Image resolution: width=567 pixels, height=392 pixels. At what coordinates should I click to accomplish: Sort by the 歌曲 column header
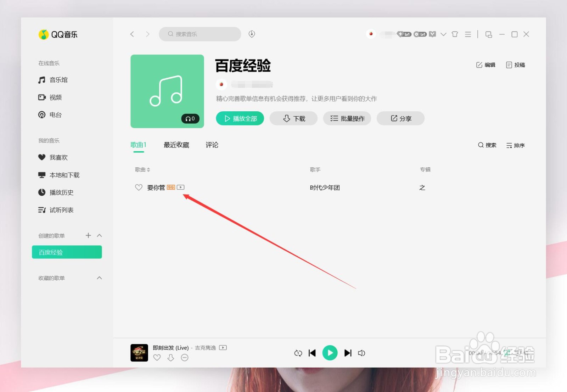point(142,169)
